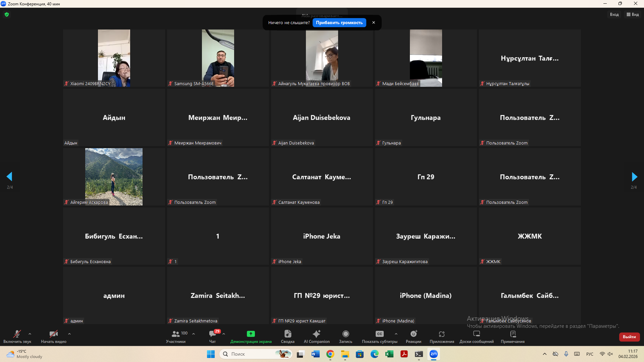Click the green Share Screen icon
Screen dimensions: 644x362
(251, 334)
